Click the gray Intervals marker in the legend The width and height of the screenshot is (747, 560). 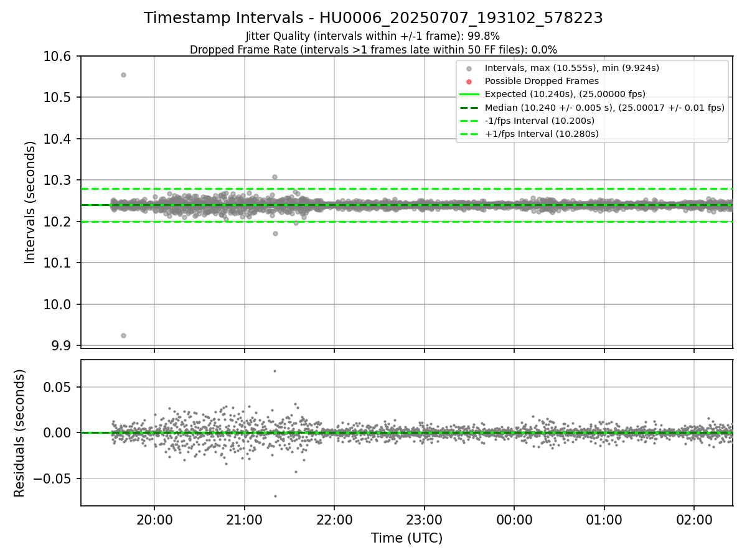[469, 68]
